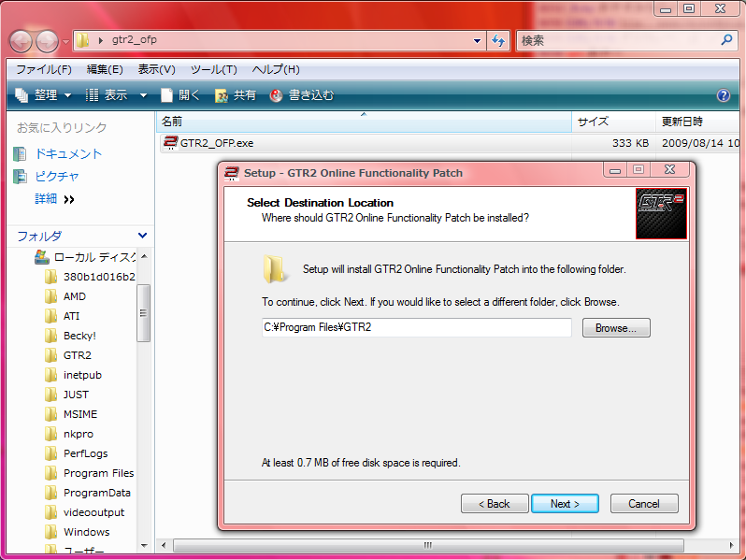Select inetpub folder in tree
This screenshot has width=746, height=560.
point(82,375)
